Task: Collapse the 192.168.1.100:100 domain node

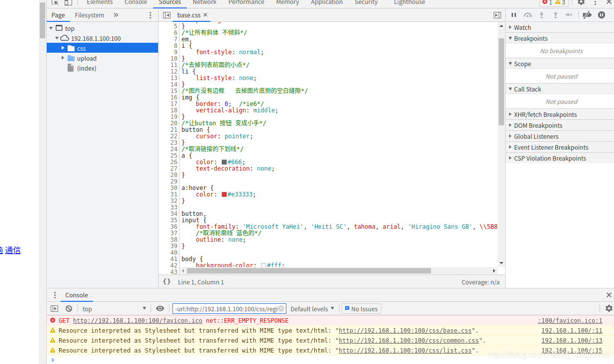Action: [x=57, y=38]
